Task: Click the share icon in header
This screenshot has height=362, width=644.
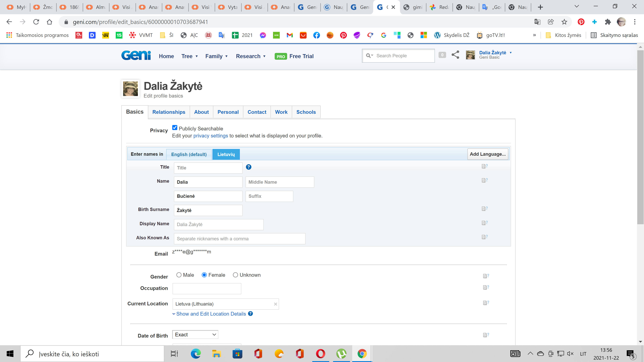Action: pos(455,55)
